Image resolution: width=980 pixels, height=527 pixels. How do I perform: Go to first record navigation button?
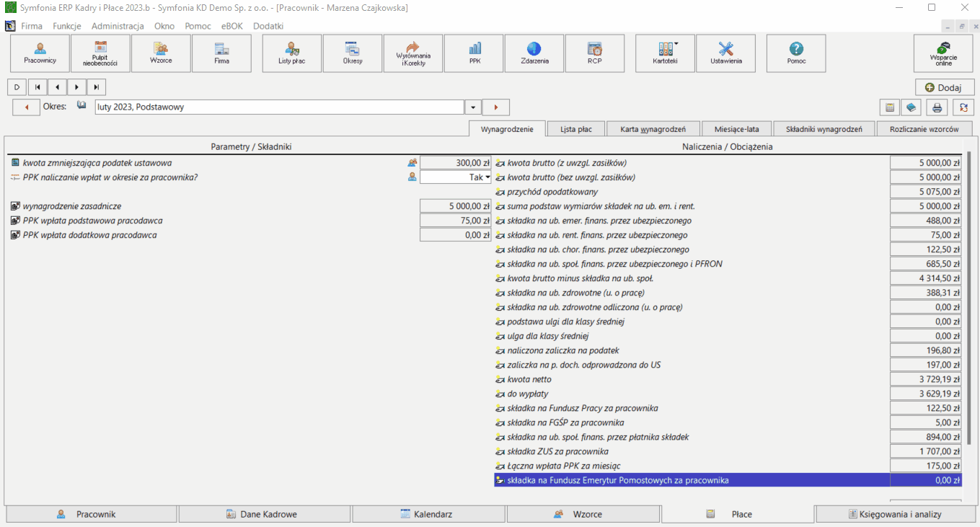(x=37, y=87)
